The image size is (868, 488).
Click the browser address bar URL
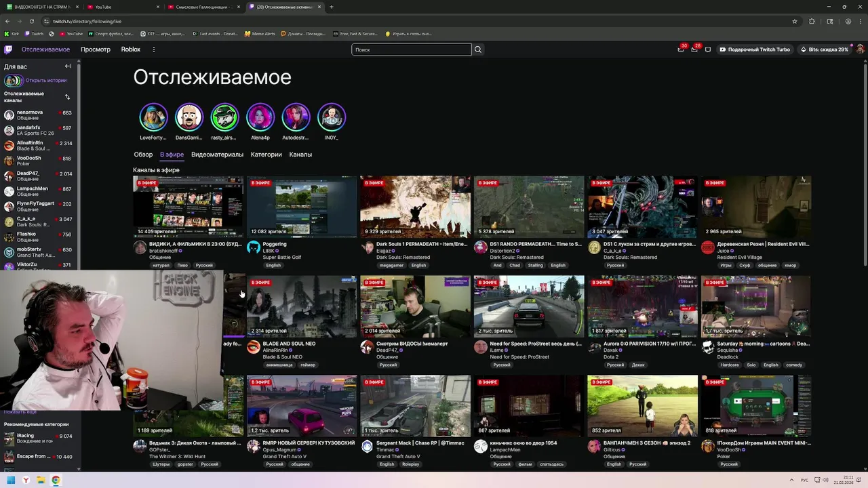[x=87, y=21]
